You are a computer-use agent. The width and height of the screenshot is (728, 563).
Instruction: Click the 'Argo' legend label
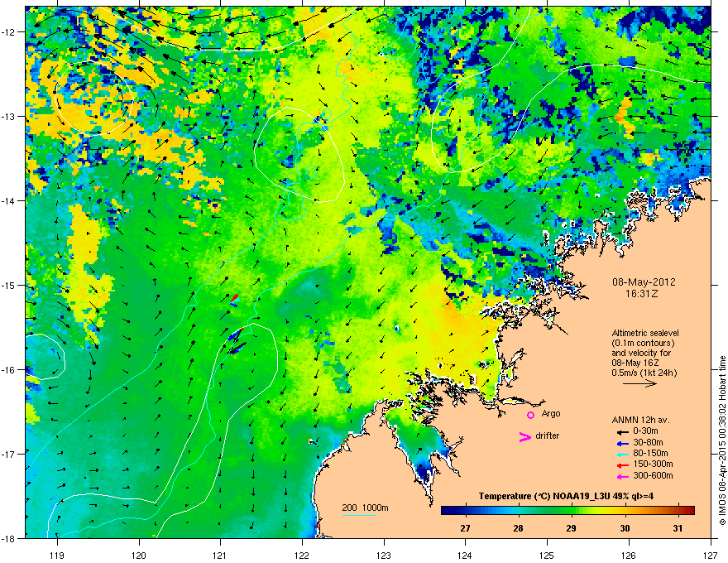(551, 413)
